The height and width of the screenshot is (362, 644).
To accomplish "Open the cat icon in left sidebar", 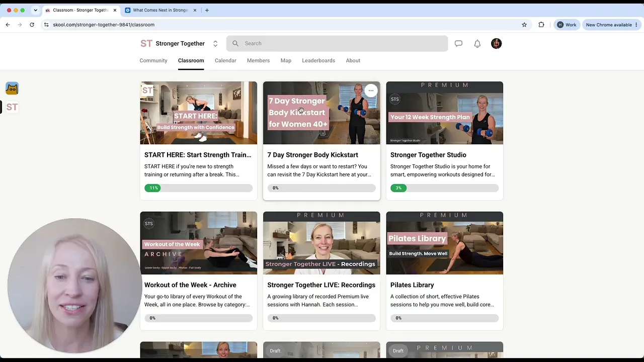I will [x=12, y=88].
